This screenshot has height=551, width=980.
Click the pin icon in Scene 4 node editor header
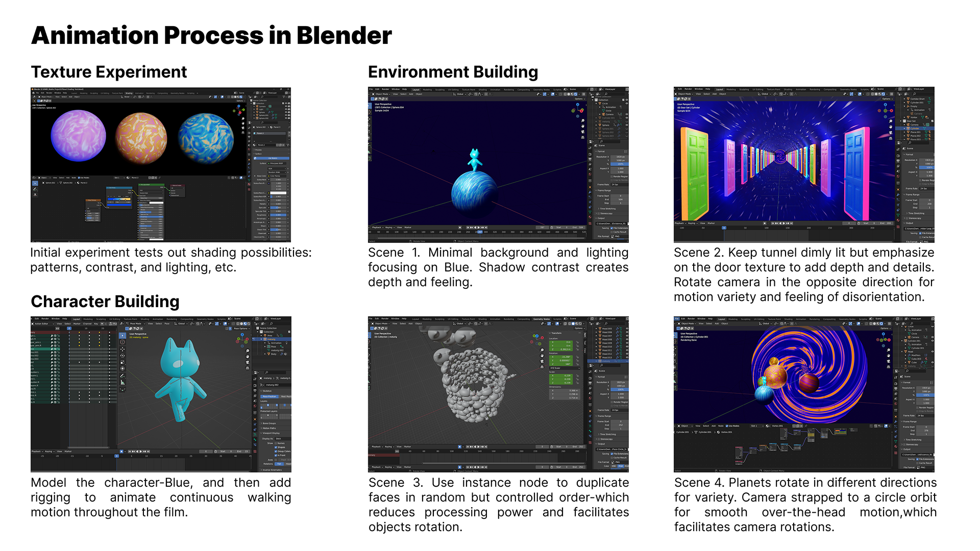click(x=806, y=426)
